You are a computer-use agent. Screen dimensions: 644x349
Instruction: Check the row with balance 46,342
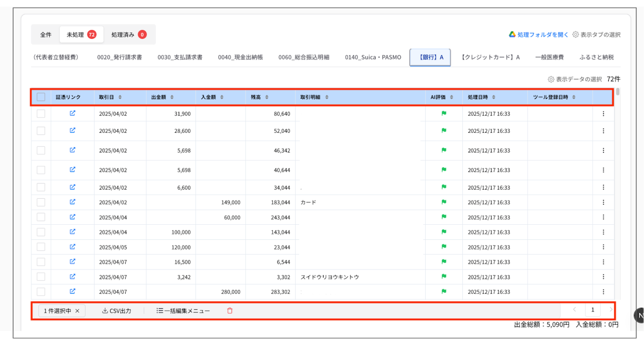click(41, 150)
